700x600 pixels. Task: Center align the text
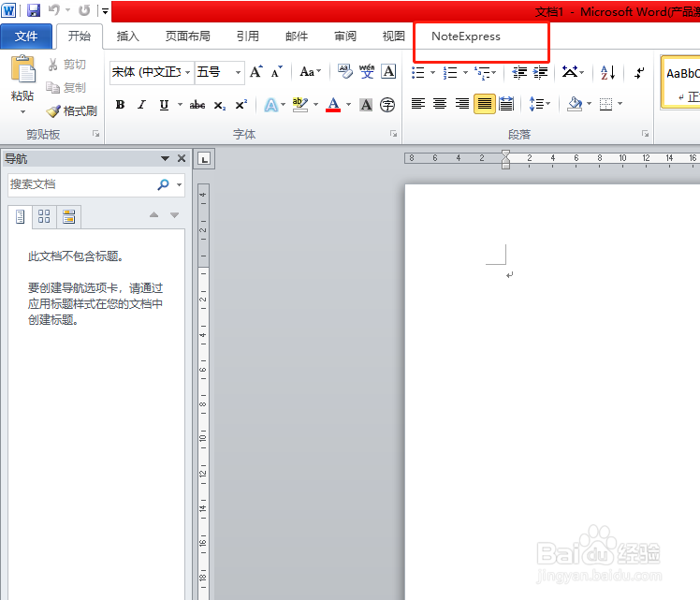pos(440,104)
